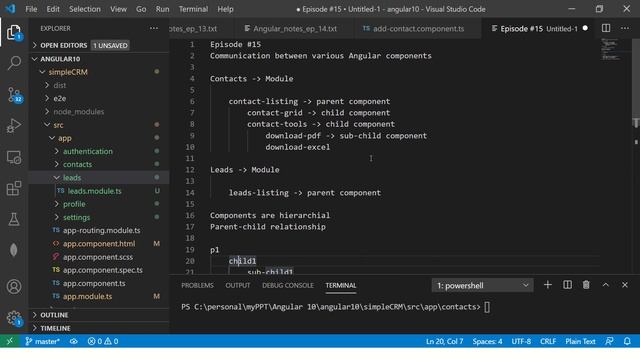Open Source Control view icon

14,95
